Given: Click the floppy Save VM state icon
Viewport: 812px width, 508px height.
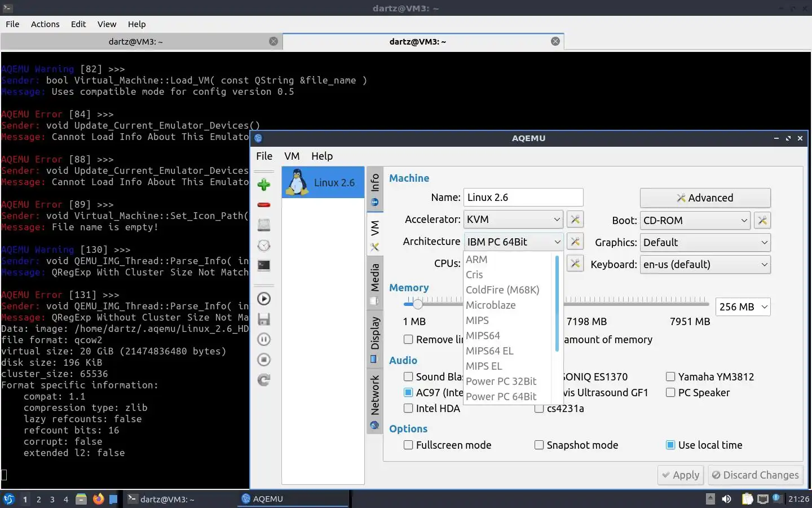Looking at the screenshot, I should tap(263, 319).
